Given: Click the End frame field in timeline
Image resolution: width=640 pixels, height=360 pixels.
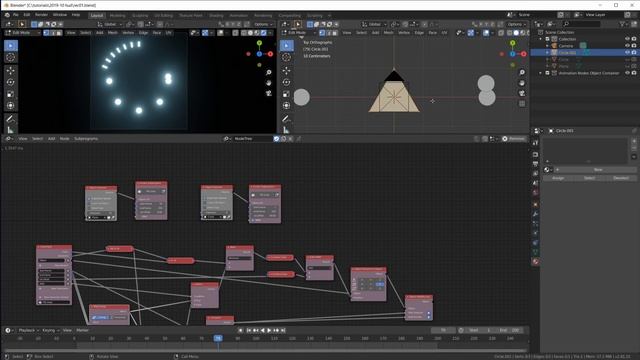Looking at the screenshot, I should click(x=509, y=330).
